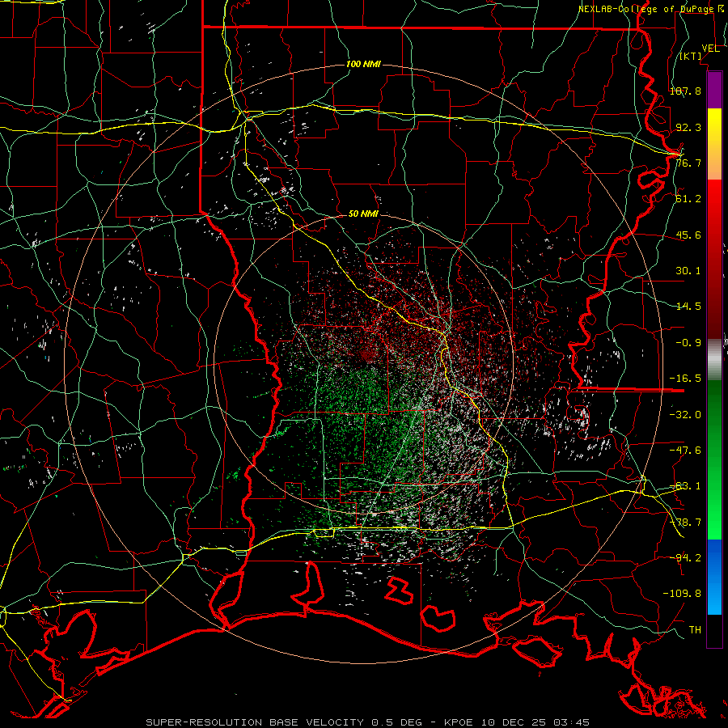Click the -109.8 scale value
This screenshot has height=728, width=728.
pyautogui.click(x=682, y=594)
